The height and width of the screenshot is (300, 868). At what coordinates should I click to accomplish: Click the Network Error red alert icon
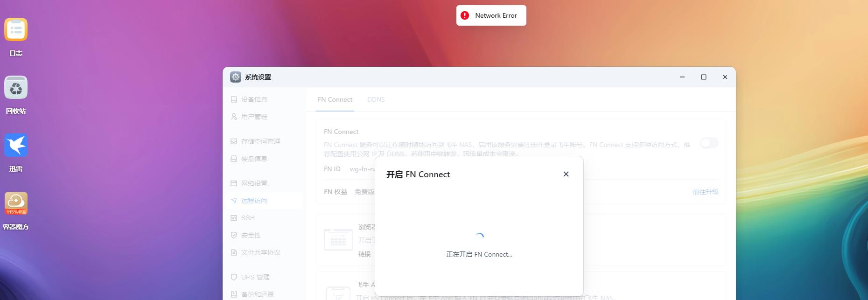465,15
